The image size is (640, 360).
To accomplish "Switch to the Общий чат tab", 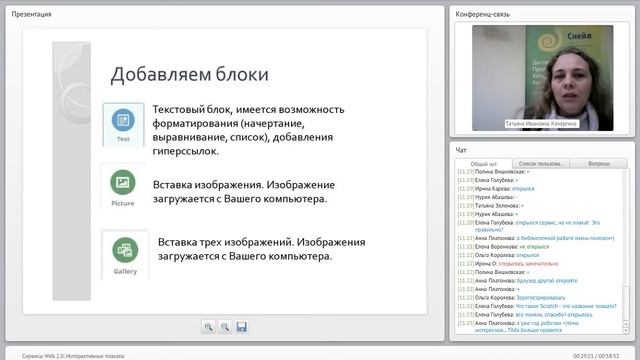I will click(484, 164).
